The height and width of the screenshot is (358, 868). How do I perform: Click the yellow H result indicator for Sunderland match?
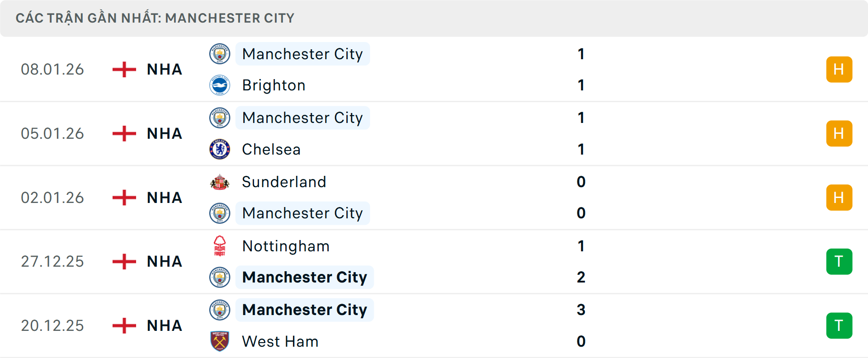click(839, 198)
